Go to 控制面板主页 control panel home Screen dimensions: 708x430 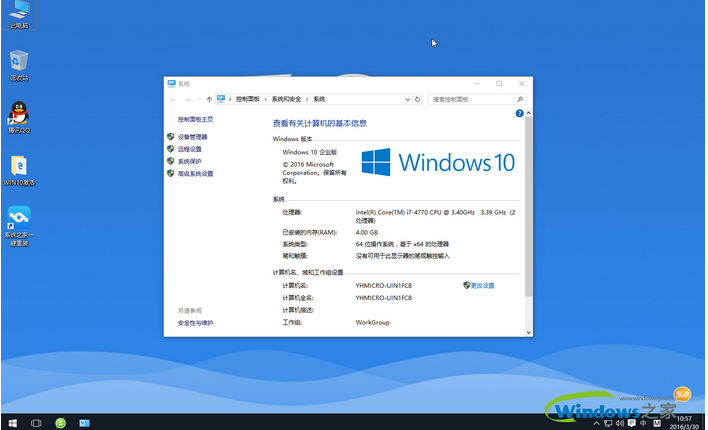pos(195,119)
